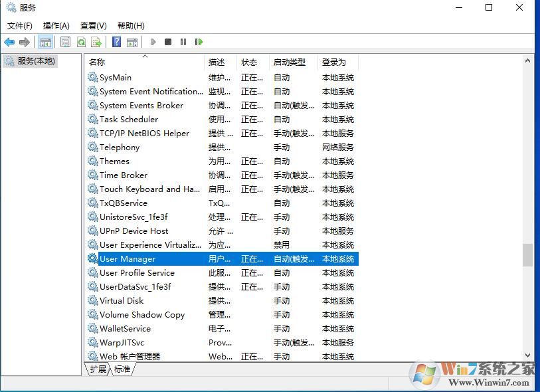Open the 查看 menu
This screenshot has width=540, height=392.
92,25
